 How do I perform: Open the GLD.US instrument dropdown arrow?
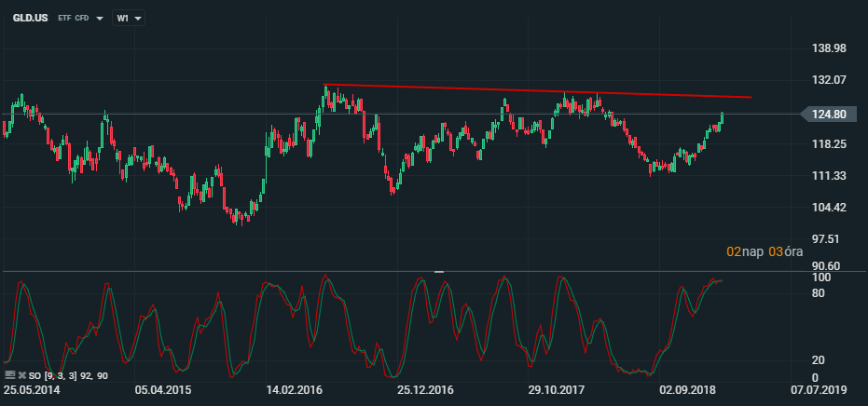tap(99, 19)
